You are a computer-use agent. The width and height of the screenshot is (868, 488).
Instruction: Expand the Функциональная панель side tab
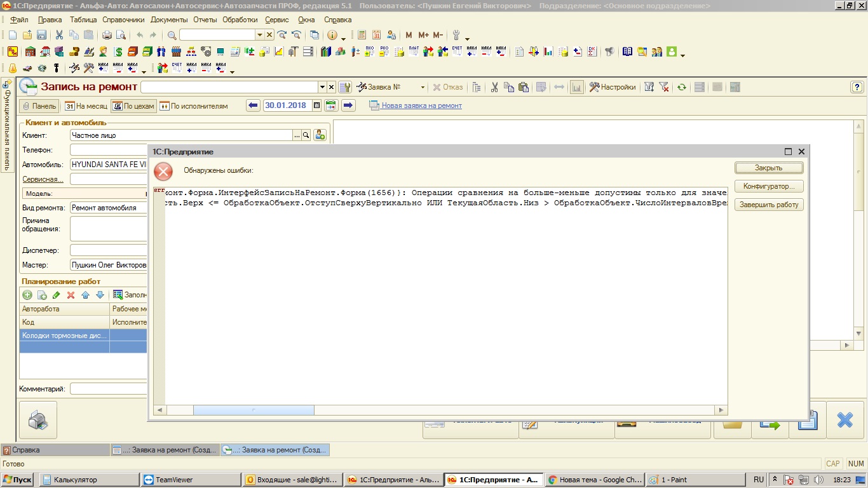click(x=7, y=125)
